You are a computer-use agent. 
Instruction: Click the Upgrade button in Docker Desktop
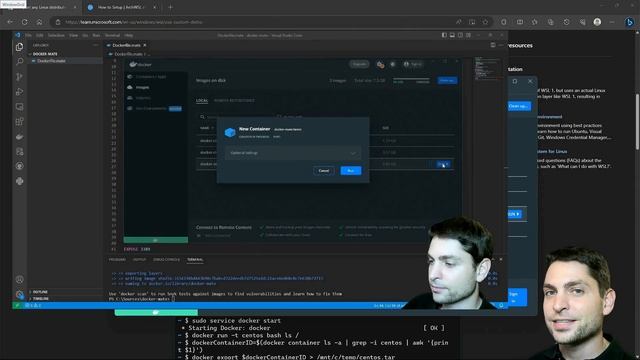(359, 64)
